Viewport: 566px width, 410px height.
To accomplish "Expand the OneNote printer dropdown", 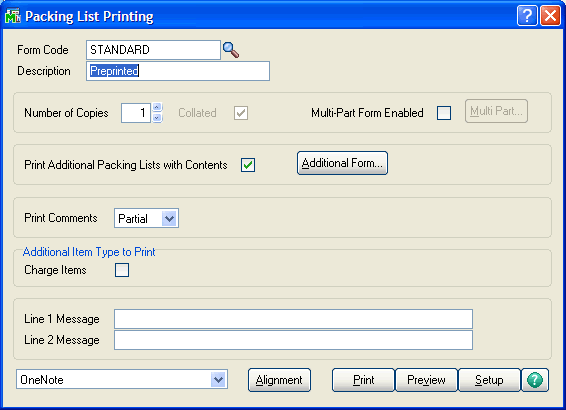I will point(218,380).
